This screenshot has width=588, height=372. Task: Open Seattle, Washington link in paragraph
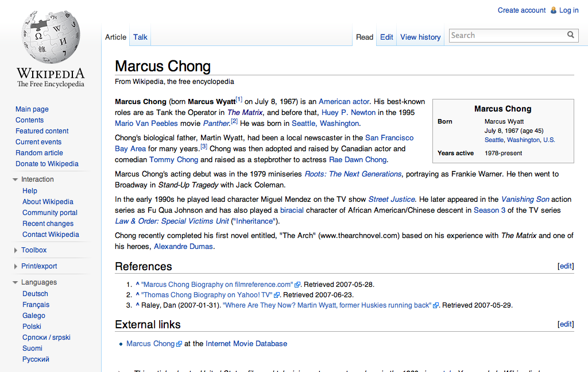click(x=325, y=123)
